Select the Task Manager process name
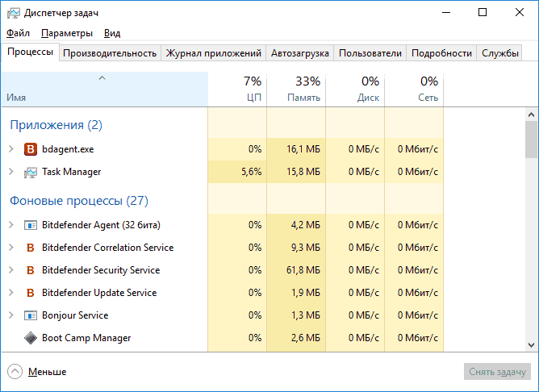This screenshot has width=539, height=392. coord(72,172)
